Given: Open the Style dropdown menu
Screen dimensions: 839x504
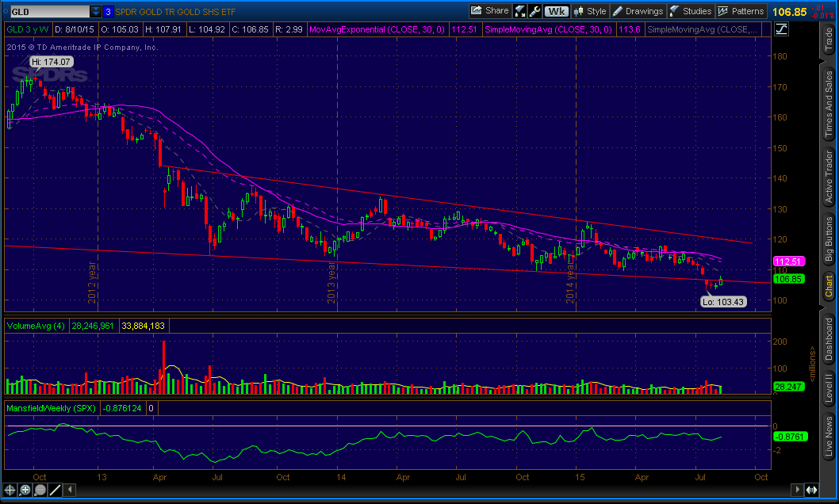Looking at the screenshot, I should tap(590, 11).
